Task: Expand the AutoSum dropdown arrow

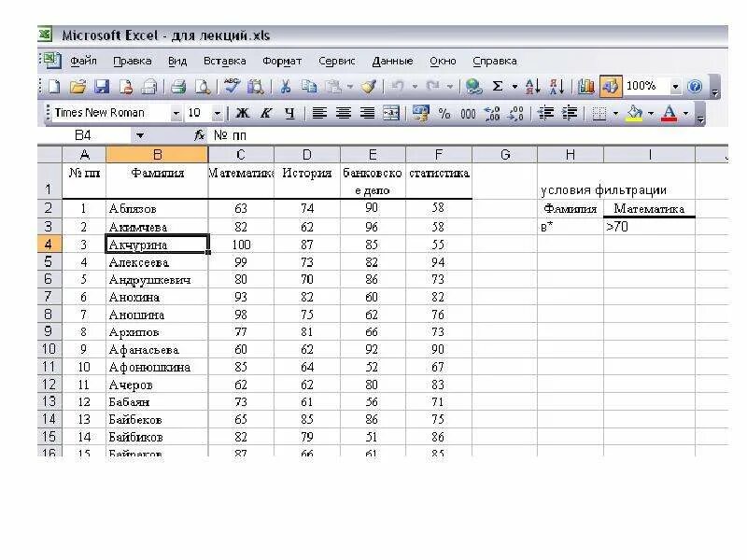Action: [514, 87]
